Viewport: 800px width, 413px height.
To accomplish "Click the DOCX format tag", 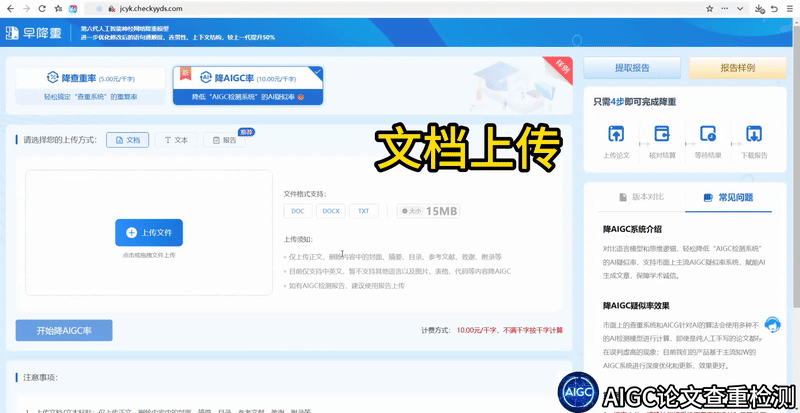I will 331,211.
